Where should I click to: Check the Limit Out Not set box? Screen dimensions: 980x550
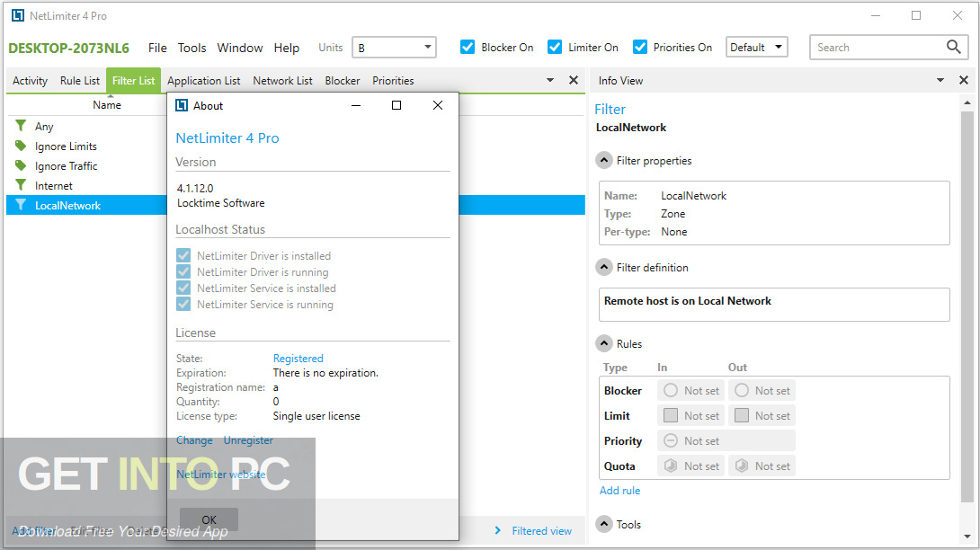tap(741, 415)
